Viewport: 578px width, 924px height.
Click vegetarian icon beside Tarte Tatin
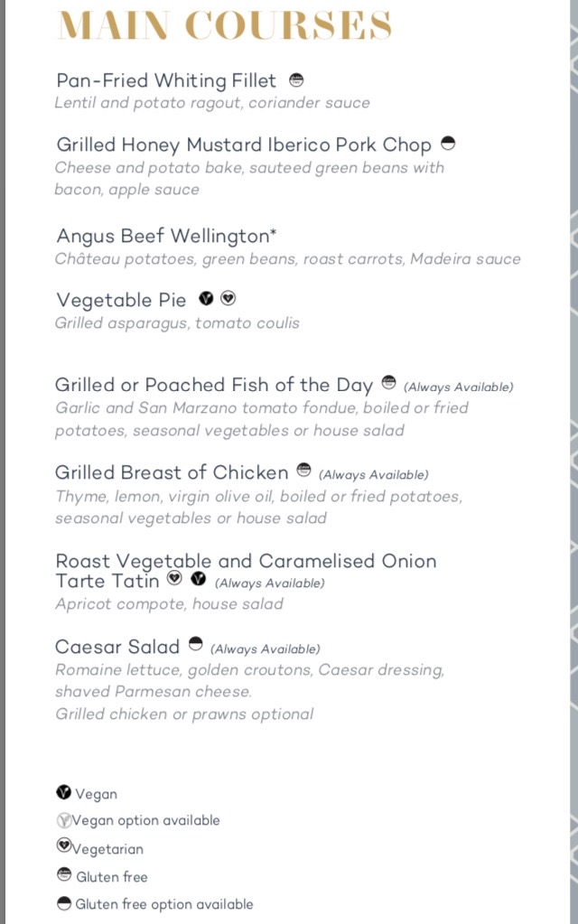(174, 578)
